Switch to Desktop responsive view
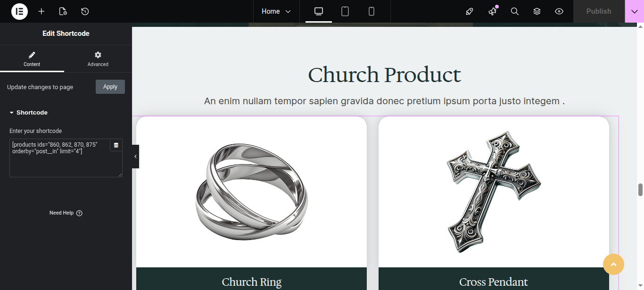Screen dimensions: 644x290 [x=319, y=11]
